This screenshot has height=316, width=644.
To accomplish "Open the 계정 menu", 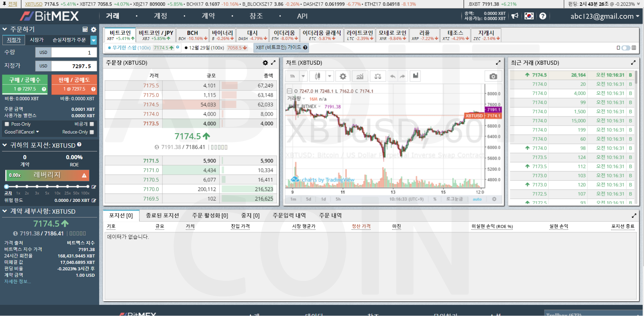I will [x=160, y=16].
